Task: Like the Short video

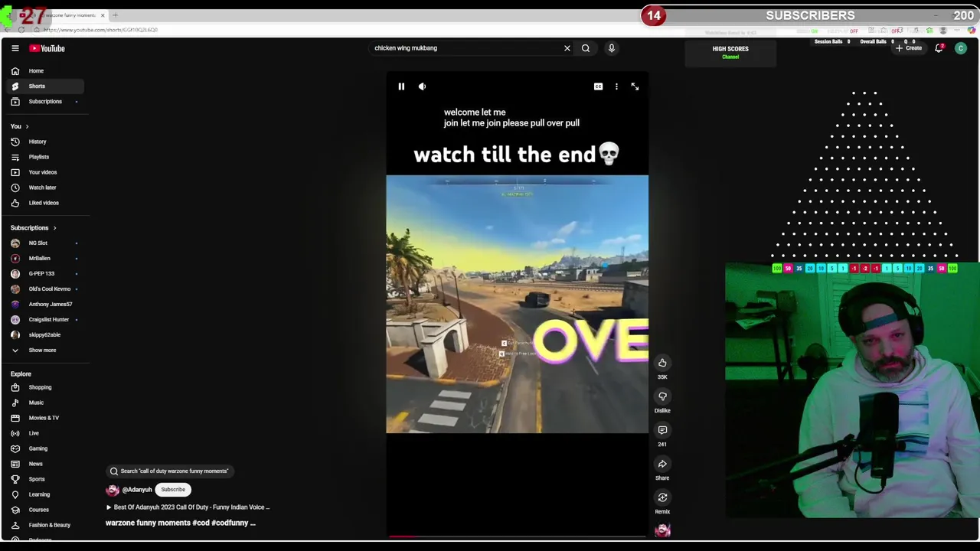Action: tap(662, 363)
